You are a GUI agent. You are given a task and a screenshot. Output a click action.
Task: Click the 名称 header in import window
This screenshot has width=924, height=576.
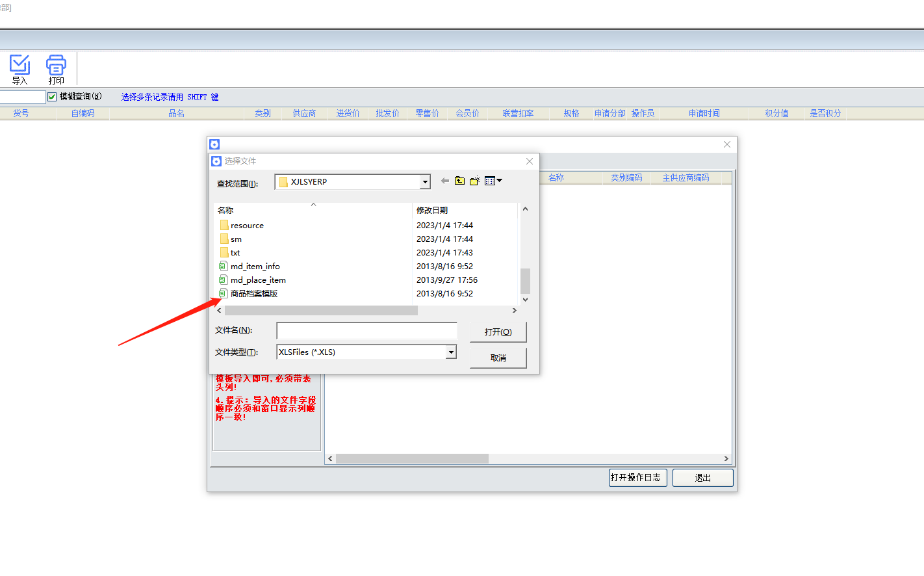(x=556, y=177)
